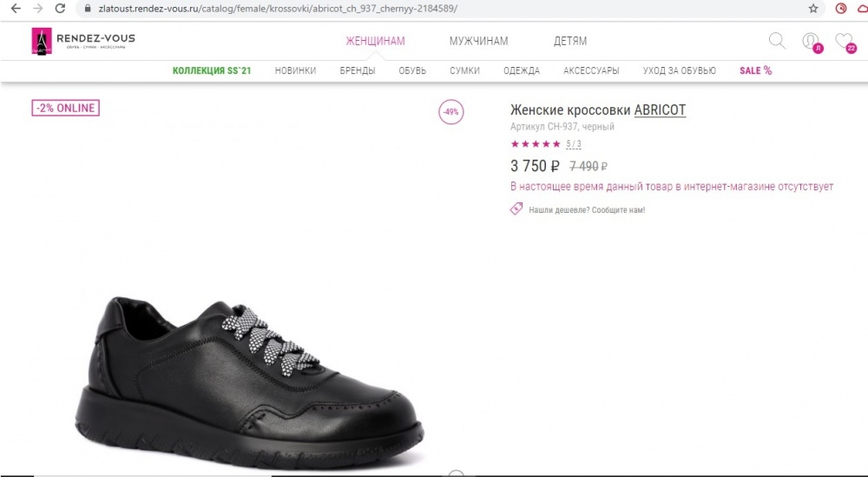Click the 'Нашли дешевле? Сообщите нам!' link
Viewport: 868px width, 477px height.
pos(587,209)
